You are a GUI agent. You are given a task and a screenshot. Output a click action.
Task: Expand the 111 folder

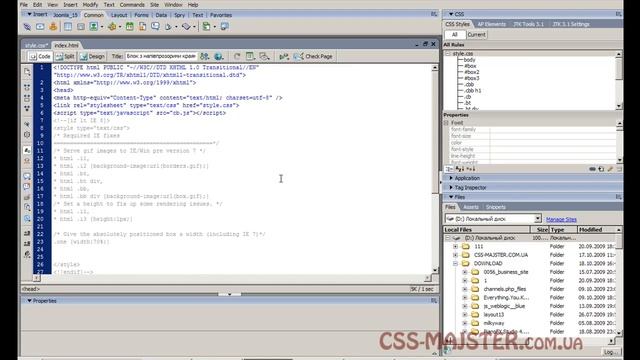[x=456, y=246]
